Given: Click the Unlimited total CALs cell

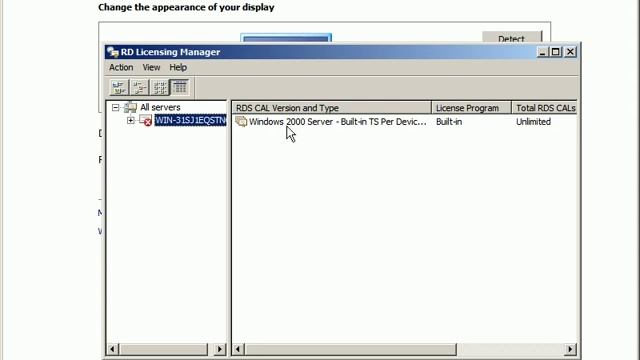Looking at the screenshot, I should 533,122.
